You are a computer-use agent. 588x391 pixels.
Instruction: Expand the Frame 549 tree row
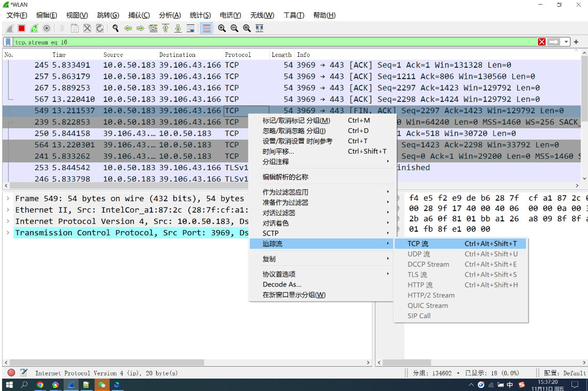(8, 198)
